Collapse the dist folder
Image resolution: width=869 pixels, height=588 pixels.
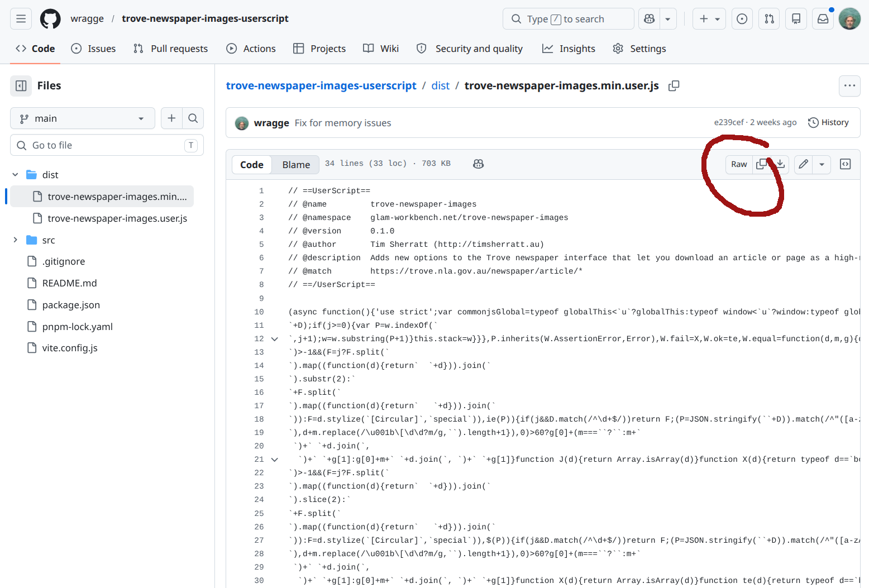(15, 175)
